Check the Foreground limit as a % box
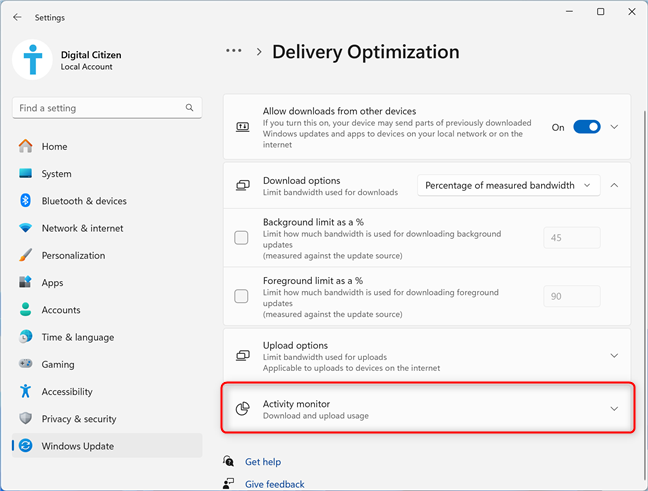Image resolution: width=648 pixels, height=491 pixels. [x=241, y=296]
